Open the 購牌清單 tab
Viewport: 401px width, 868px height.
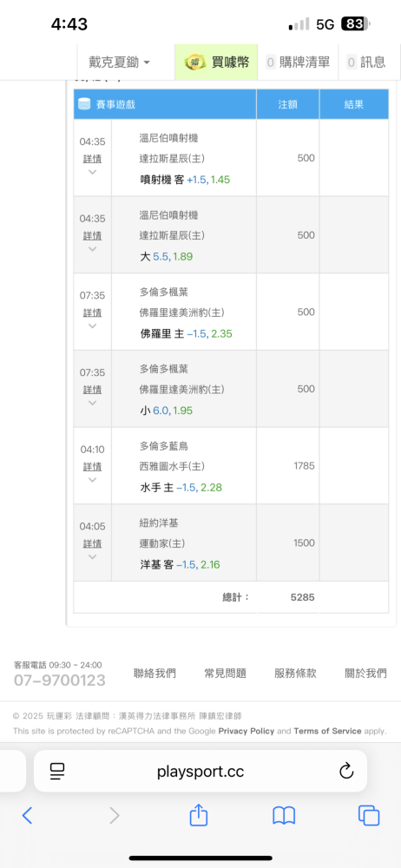coord(299,62)
